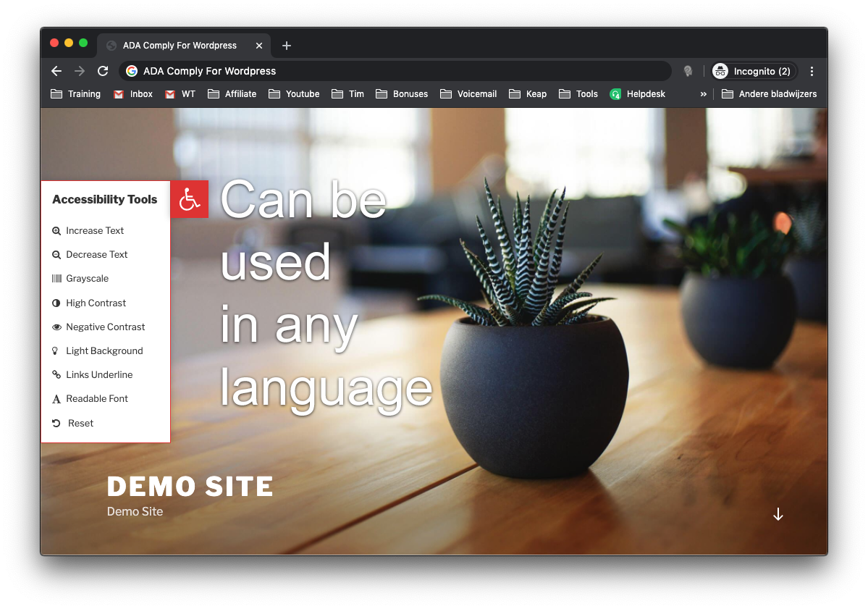Image resolution: width=868 pixels, height=609 pixels.
Task: Turn on High Contrast mode
Action: pos(89,303)
